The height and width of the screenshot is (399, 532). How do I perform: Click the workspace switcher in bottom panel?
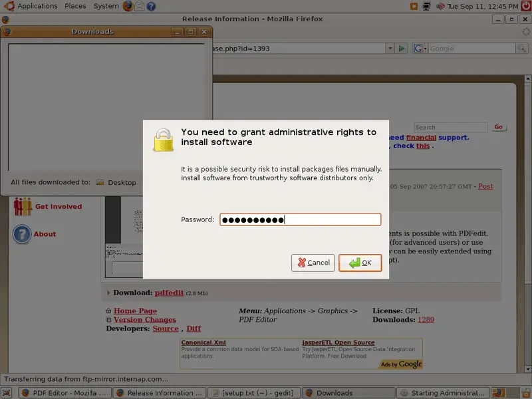pos(505,393)
